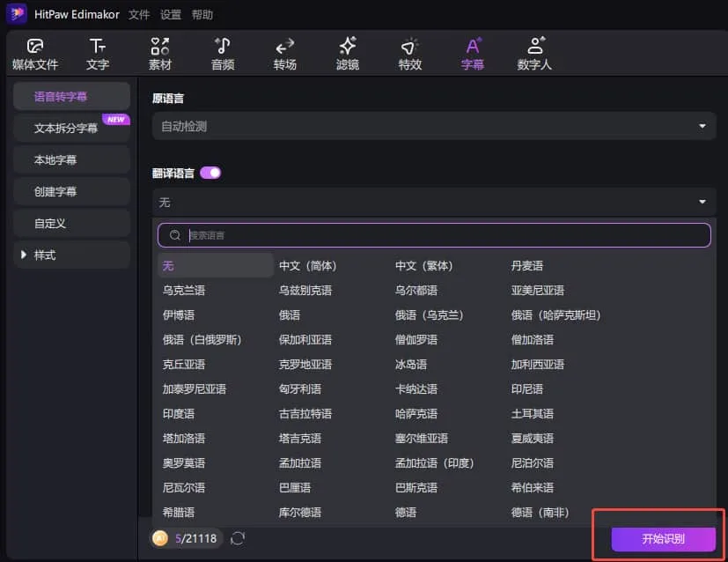Select 德语 in the language list

coord(407,512)
